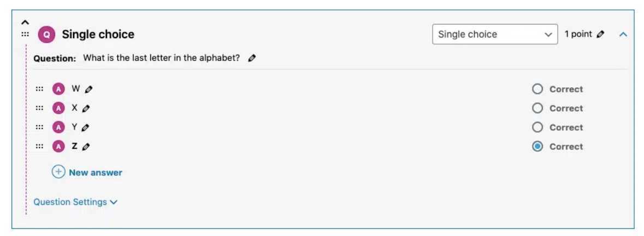Image resolution: width=644 pixels, height=236 pixels.
Task: Click the drag handle for answer Z
Action: coord(39,146)
